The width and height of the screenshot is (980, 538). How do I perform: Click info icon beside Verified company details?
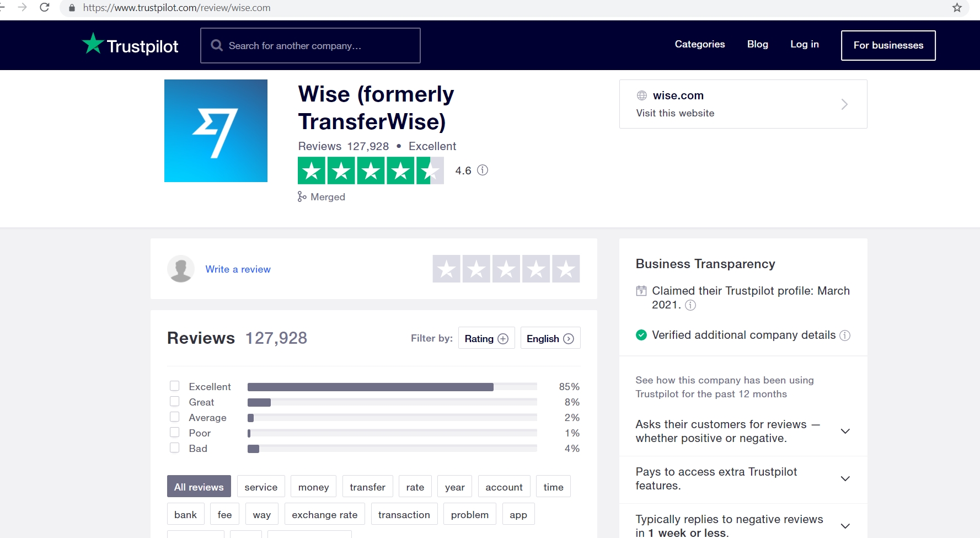(x=845, y=335)
